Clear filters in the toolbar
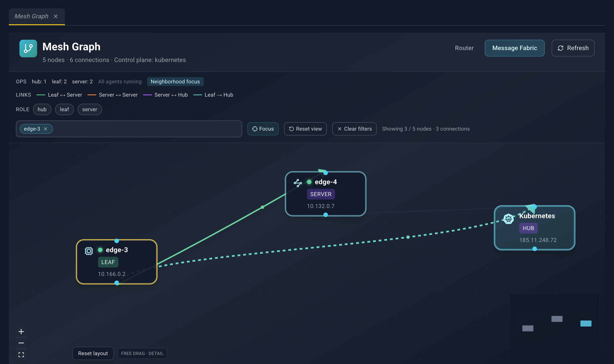Screen dimensions: 614x364 (x=354, y=129)
